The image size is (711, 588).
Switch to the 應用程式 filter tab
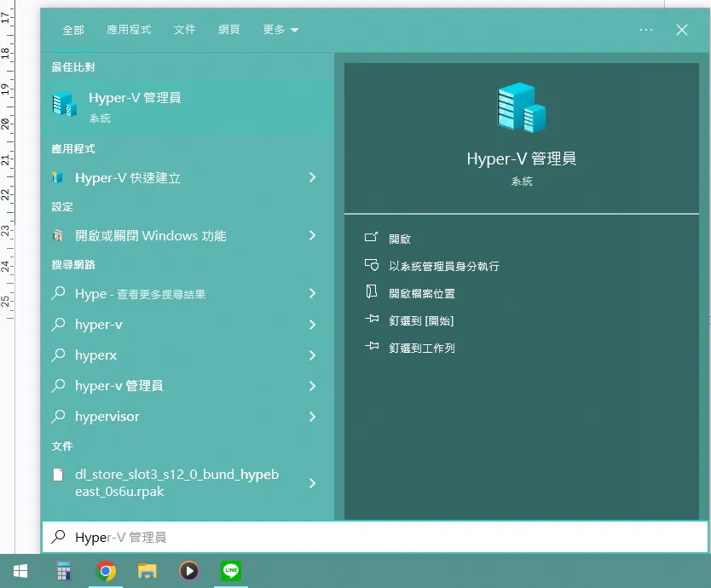129,30
